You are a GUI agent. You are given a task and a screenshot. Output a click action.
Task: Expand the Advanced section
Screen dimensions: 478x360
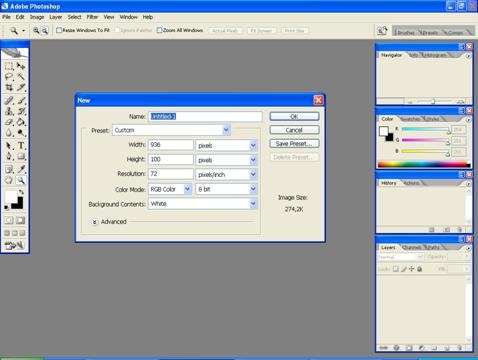95,222
